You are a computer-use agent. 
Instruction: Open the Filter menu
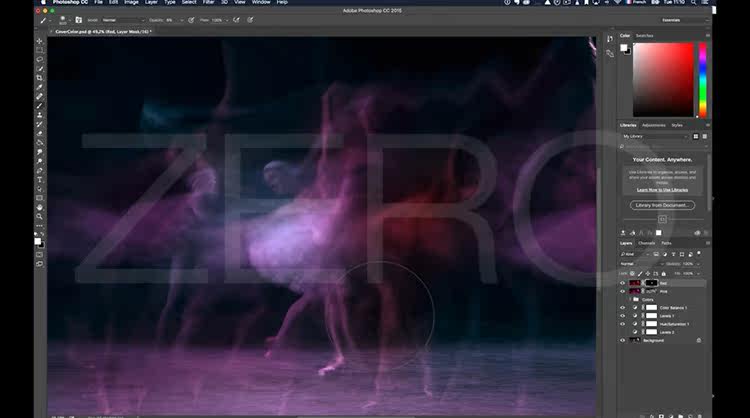tap(208, 2)
